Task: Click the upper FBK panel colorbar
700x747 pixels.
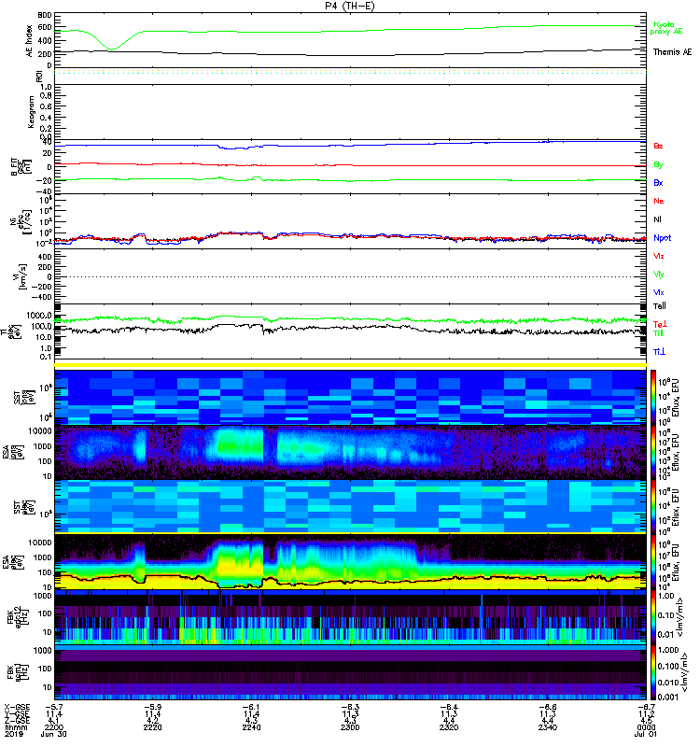Action: coord(653,617)
